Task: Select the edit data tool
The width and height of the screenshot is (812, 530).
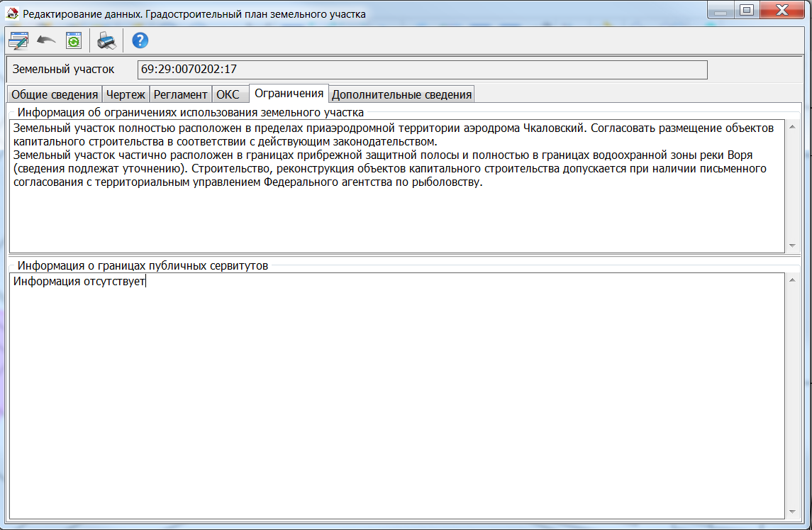Action: pyautogui.click(x=17, y=40)
